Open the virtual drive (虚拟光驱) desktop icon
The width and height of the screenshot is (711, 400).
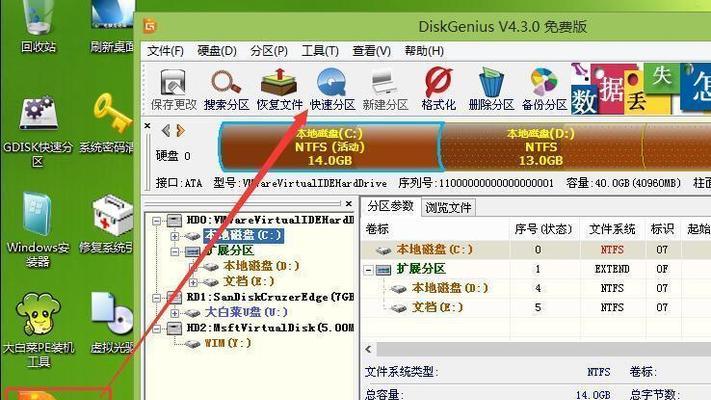tap(112, 324)
